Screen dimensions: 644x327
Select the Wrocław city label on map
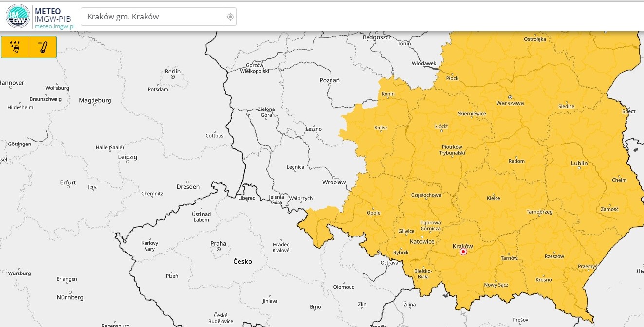click(x=334, y=182)
